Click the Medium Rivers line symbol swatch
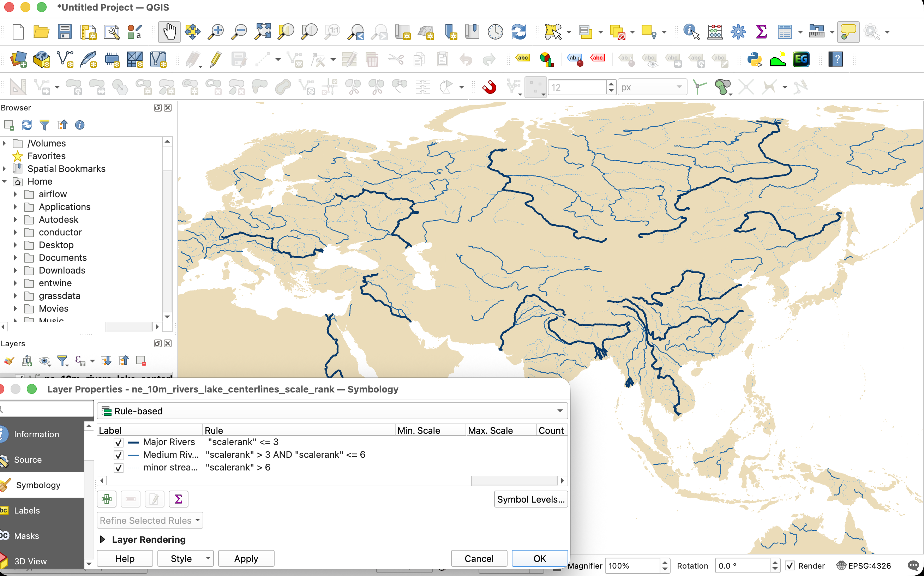This screenshot has width=924, height=576. tap(133, 455)
